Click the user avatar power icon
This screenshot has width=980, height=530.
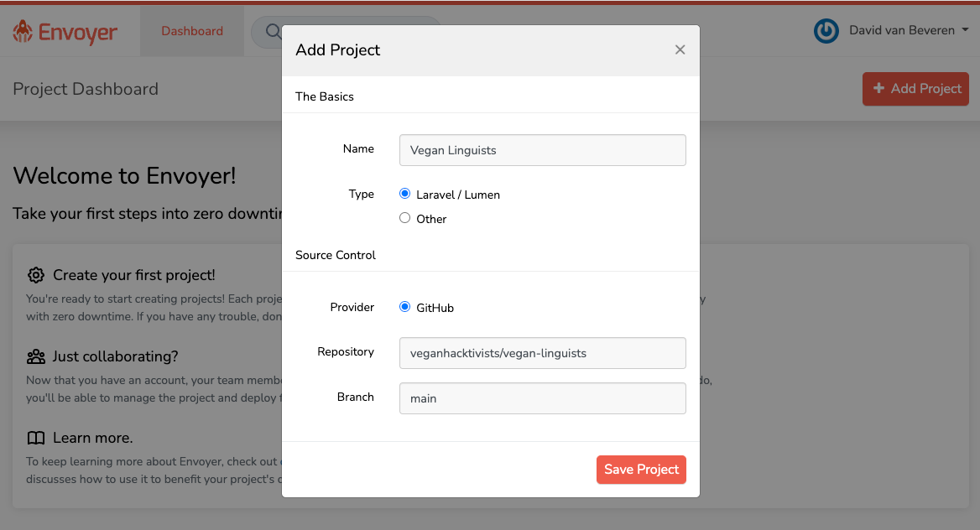pos(826,31)
